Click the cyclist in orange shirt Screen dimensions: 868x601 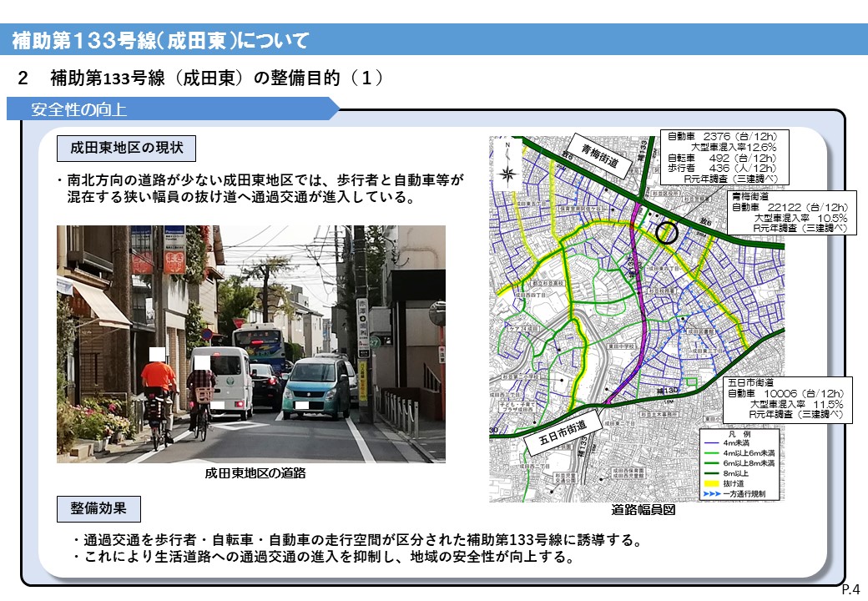(x=158, y=392)
